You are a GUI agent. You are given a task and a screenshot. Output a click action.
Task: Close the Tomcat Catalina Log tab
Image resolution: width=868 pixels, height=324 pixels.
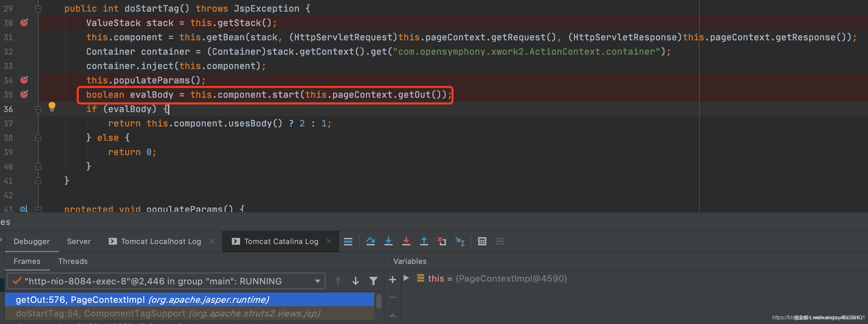pyautogui.click(x=329, y=241)
